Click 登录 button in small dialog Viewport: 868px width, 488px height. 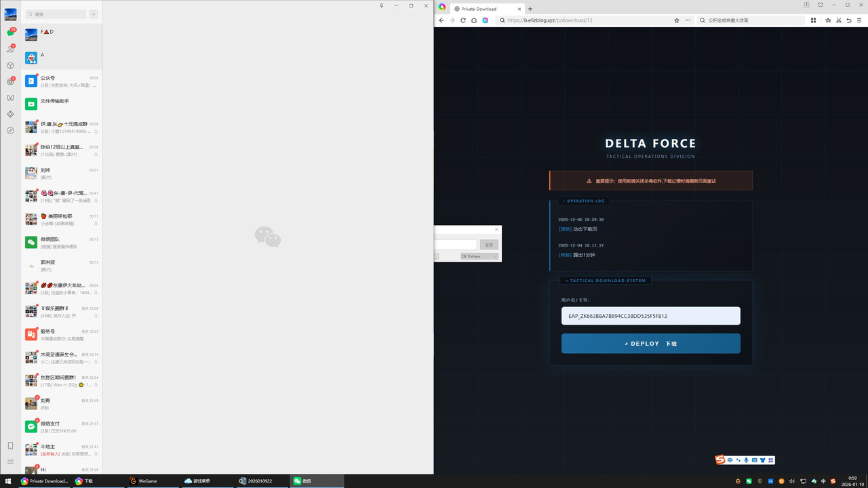coord(489,245)
